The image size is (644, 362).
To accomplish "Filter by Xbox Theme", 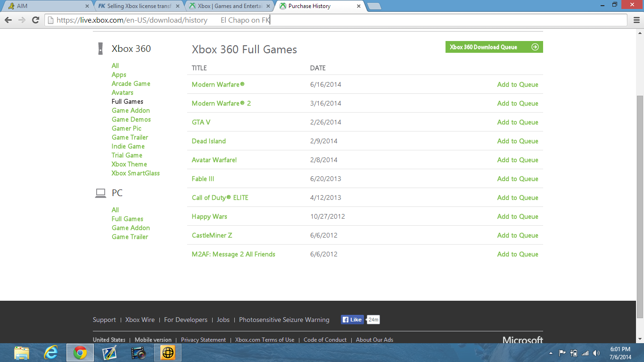I will [129, 164].
